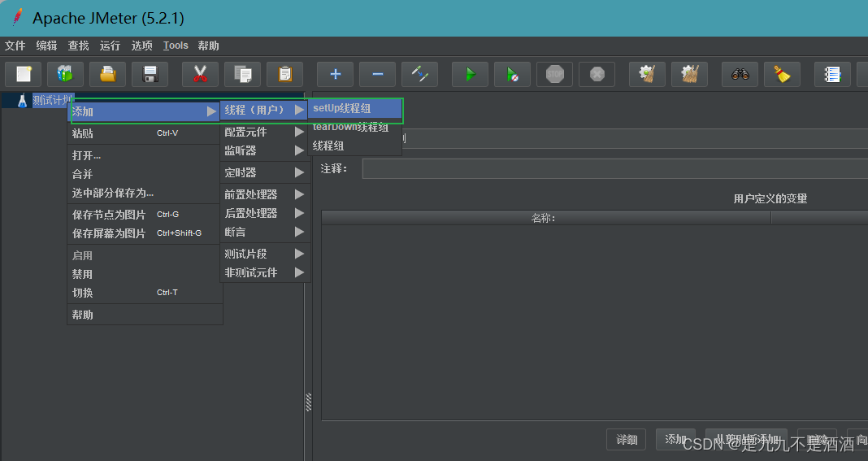Open the 帮助 menu in menu bar
This screenshot has width=868, height=461.
tap(208, 46)
